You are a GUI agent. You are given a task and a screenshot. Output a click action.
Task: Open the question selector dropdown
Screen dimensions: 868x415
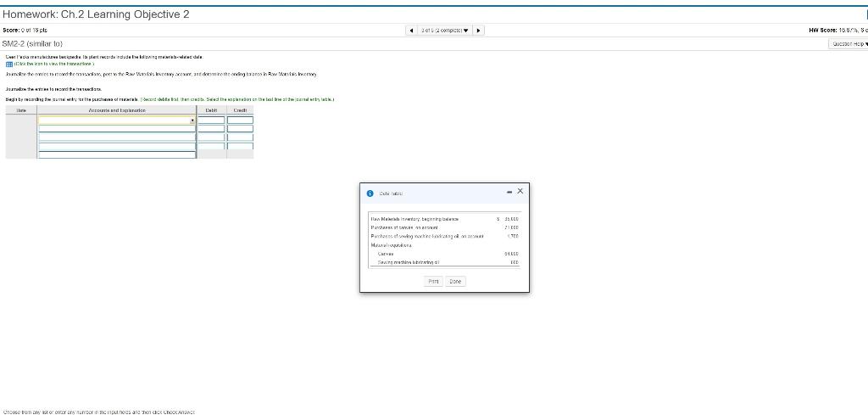[x=444, y=31]
